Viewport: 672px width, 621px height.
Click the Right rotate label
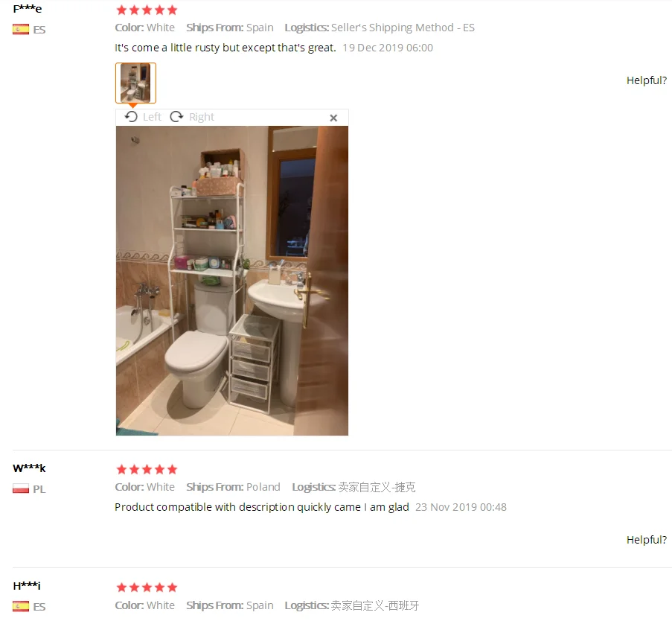(202, 117)
